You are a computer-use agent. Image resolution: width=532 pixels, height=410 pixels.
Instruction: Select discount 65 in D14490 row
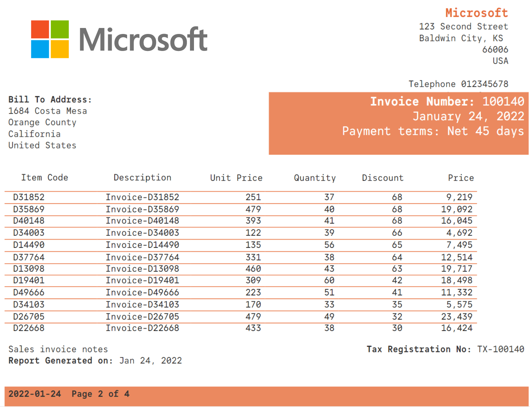tap(397, 245)
